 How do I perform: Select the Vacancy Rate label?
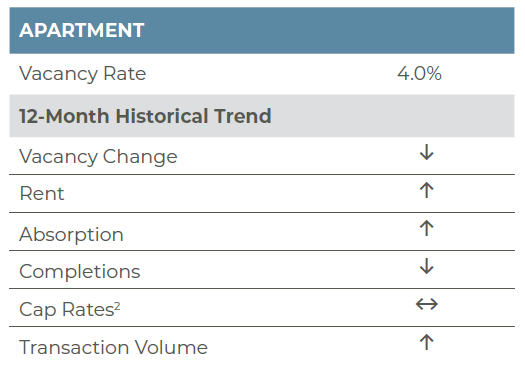[x=83, y=74]
